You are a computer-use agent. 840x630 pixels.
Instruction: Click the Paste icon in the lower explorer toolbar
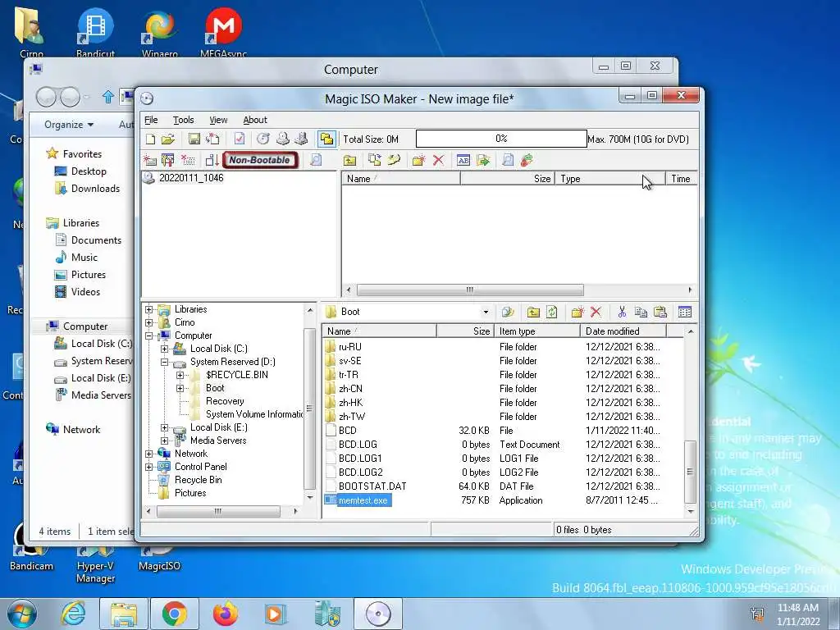(660, 312)
